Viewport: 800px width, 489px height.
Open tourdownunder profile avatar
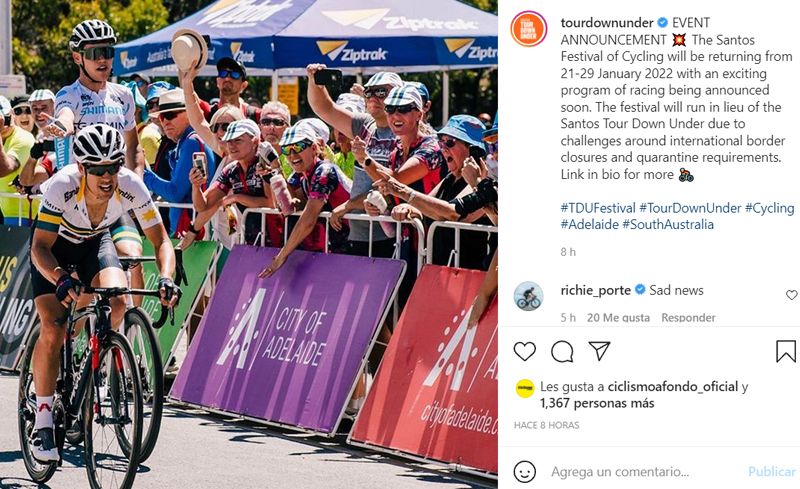[529, 29]
